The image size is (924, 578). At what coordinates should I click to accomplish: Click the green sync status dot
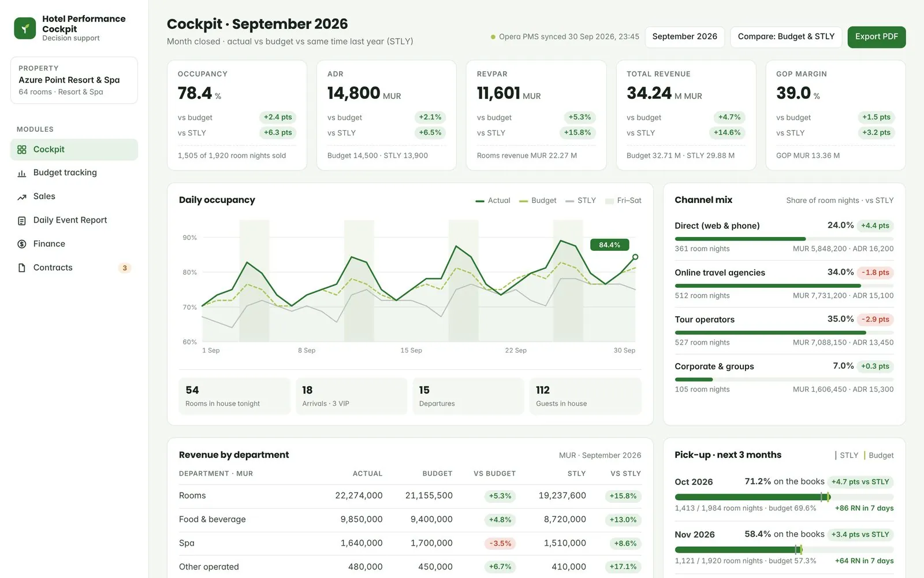click(493, 37)
